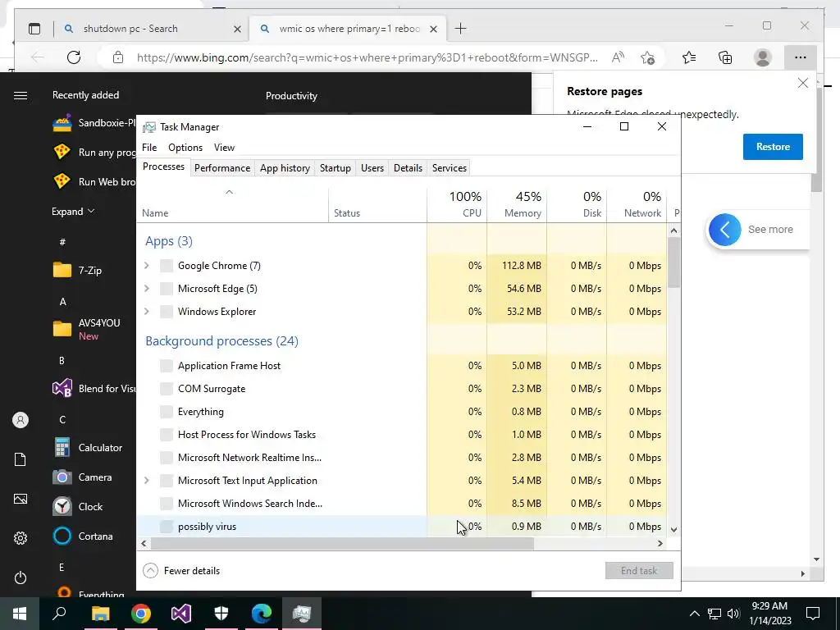Expand Microsoft Text Input Application group

point(147,481)
